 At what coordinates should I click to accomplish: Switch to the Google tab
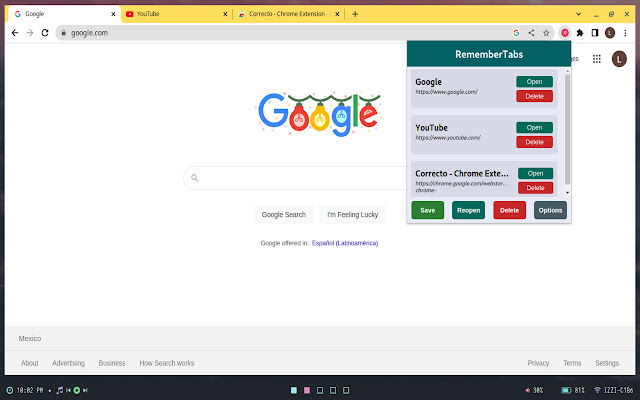(x=64, y=14)
